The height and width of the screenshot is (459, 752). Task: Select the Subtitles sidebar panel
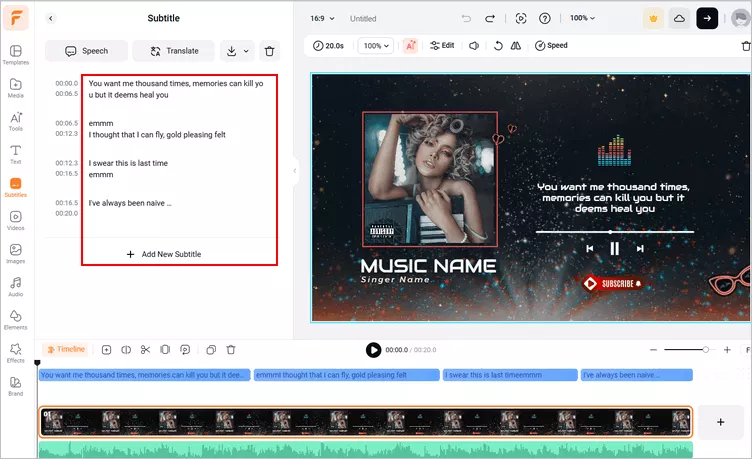coord(15,187)
